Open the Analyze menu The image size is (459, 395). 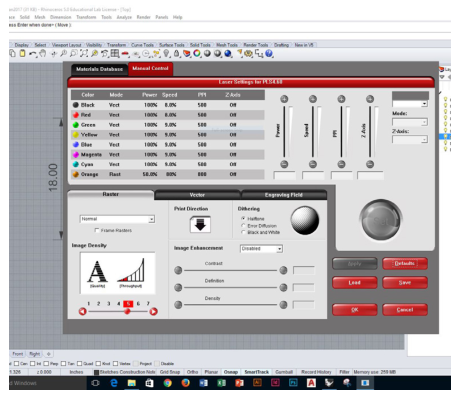coord(124,17)
